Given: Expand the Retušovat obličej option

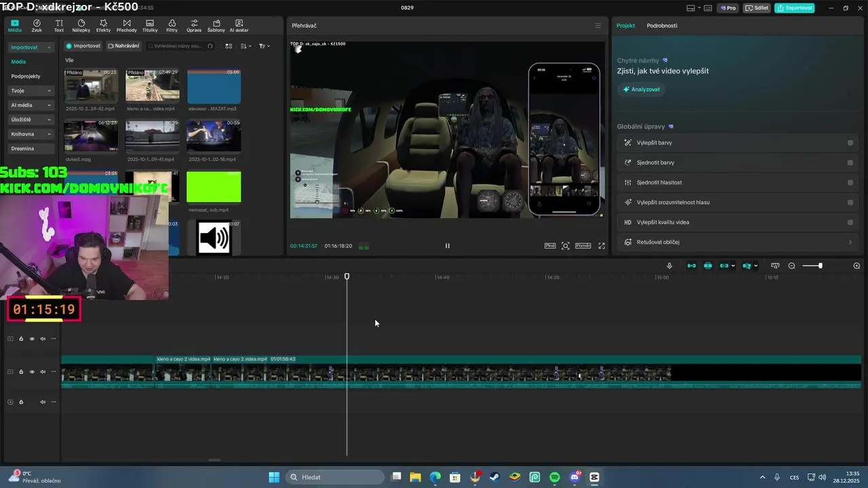Looking at the screenshot, I should [850, 242].
